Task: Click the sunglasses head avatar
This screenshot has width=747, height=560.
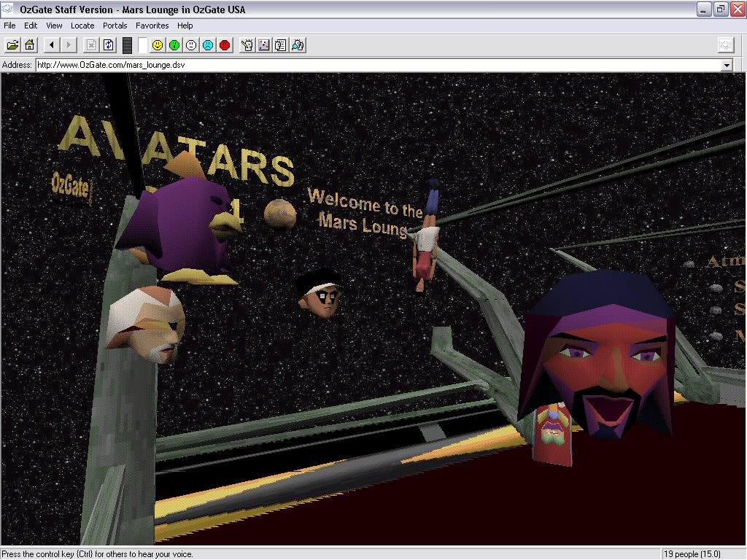Action: click(321, 293)
